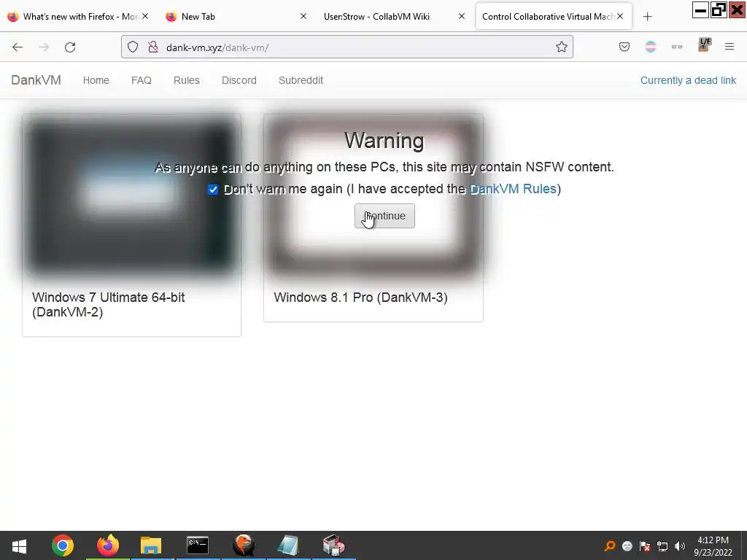747x560 pixels.
Task: Click the DankVM brand logo text
Action: [x=36, y=80]
